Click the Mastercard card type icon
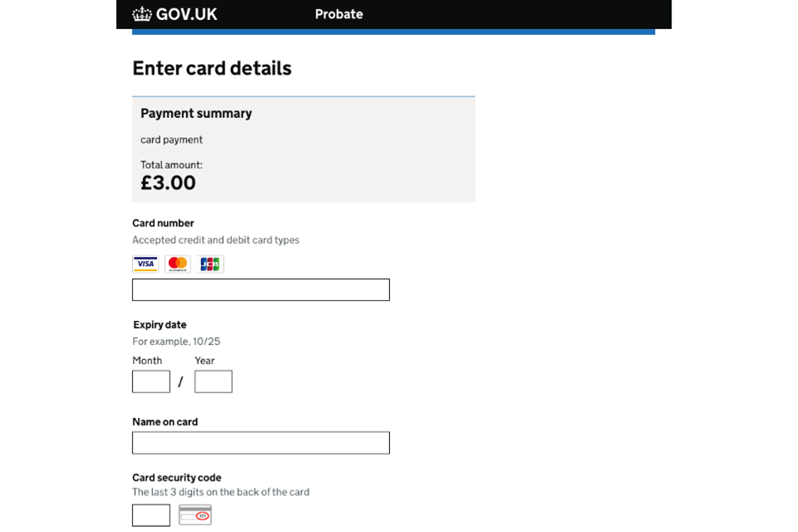Screen dimensions: 798x532 (178, 264)
